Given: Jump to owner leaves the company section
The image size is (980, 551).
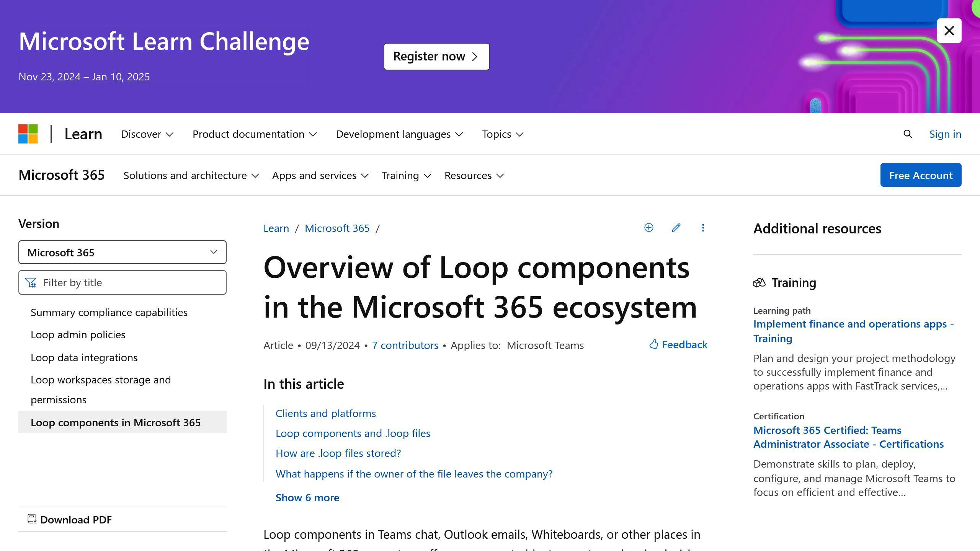Looking at the screenshot, I should [x=414, y=474].
